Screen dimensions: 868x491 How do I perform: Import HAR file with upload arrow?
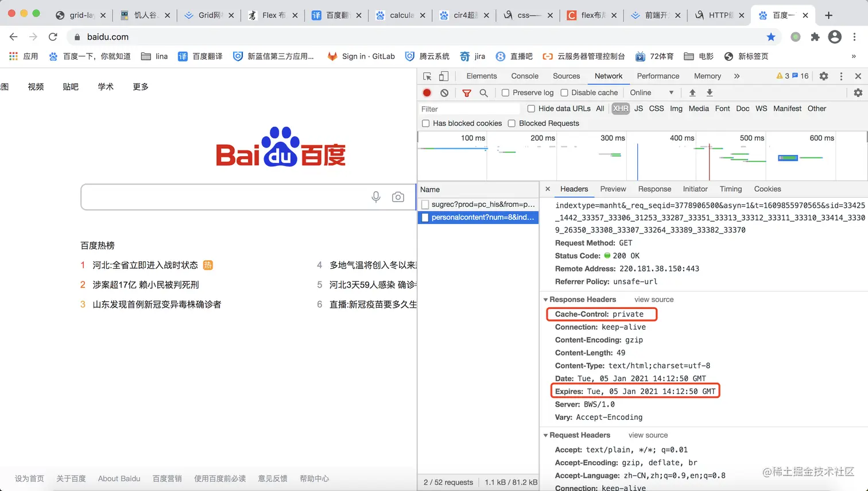[x=692, y=92]
